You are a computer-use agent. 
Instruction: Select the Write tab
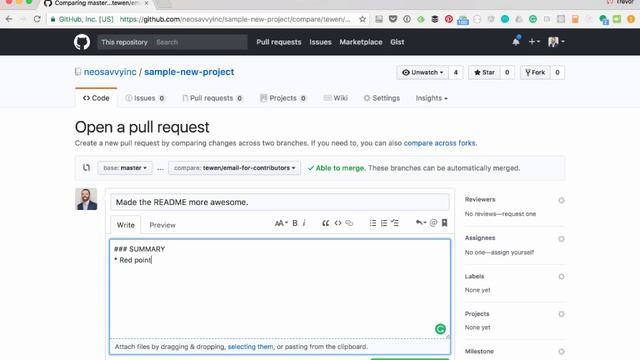click(125, 225)
